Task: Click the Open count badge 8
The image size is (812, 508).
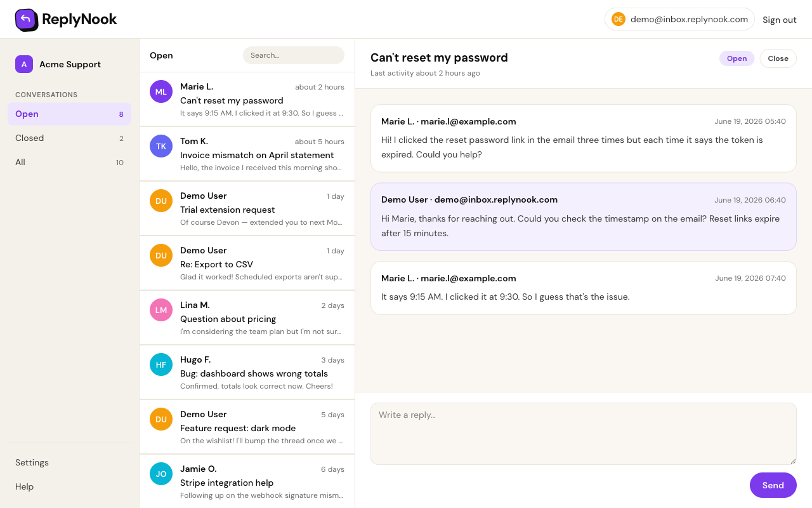Action: click(121, 114)
